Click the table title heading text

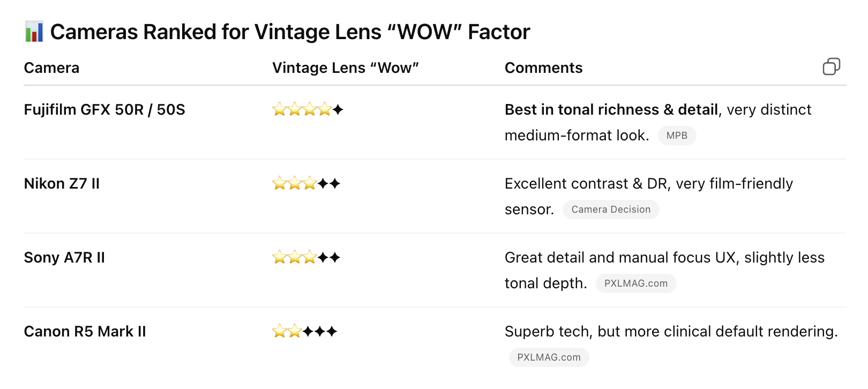[x=289, y=32]
